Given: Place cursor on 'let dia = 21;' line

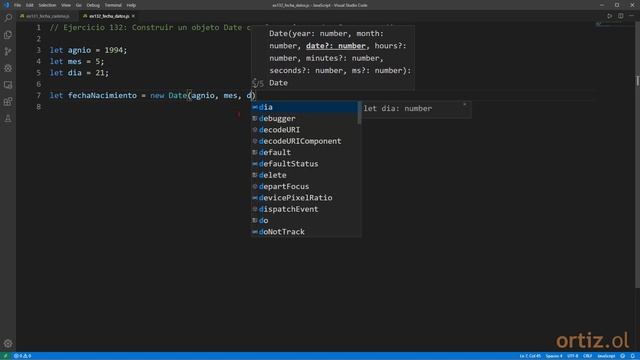Looking at the screenshot, I should [x=79, y=73].
